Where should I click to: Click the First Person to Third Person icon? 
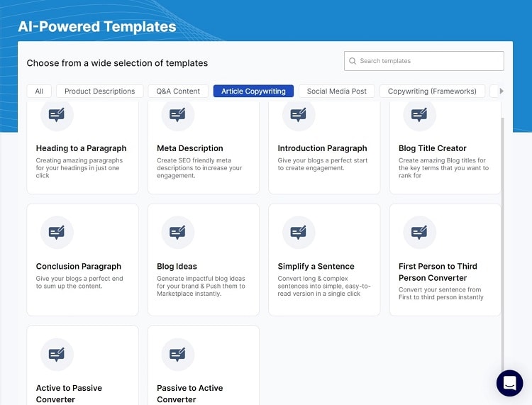click(419, 233)
